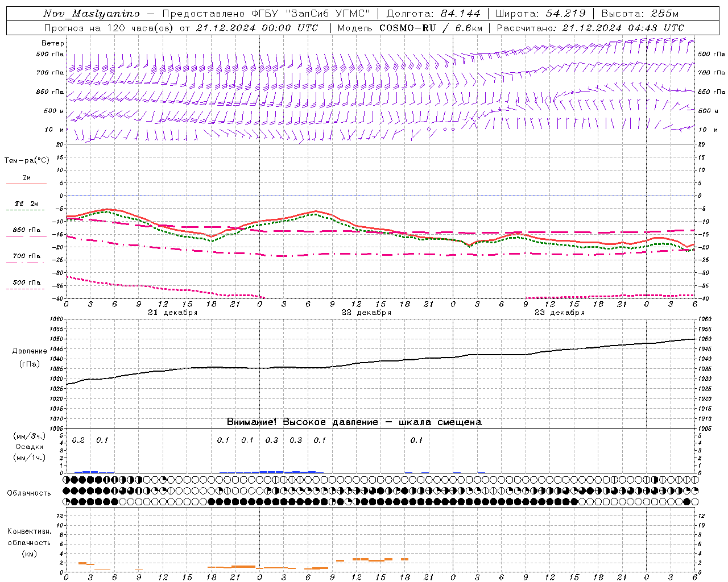The height and width of the screenshot is (582, 728).
Task: Click the 22 декабря date label
Action: [366, 313]
